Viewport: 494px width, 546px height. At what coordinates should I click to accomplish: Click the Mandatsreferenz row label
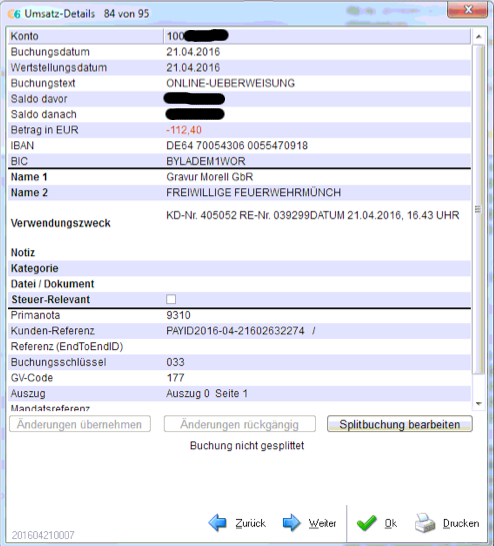(x=50, y=407)
